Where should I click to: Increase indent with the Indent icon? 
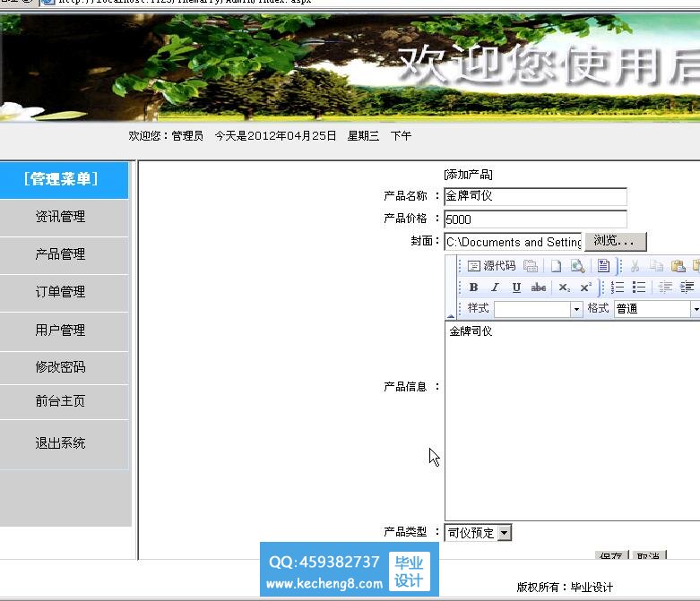coord(687,288)
